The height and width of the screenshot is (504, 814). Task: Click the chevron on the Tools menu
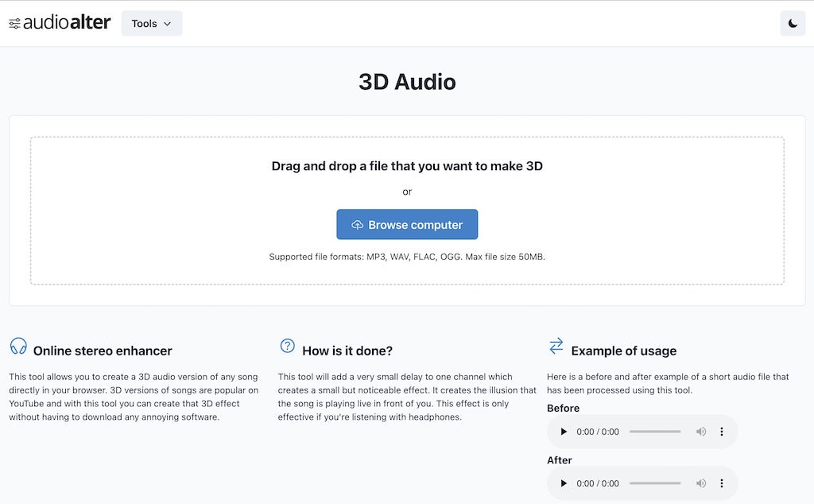[x=168, y=23]
